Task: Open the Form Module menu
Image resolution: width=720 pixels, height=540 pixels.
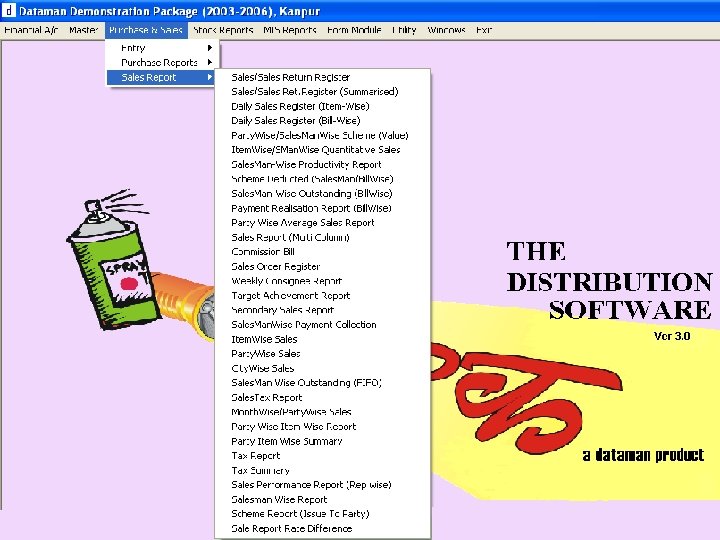Action: tap(354, 30)
